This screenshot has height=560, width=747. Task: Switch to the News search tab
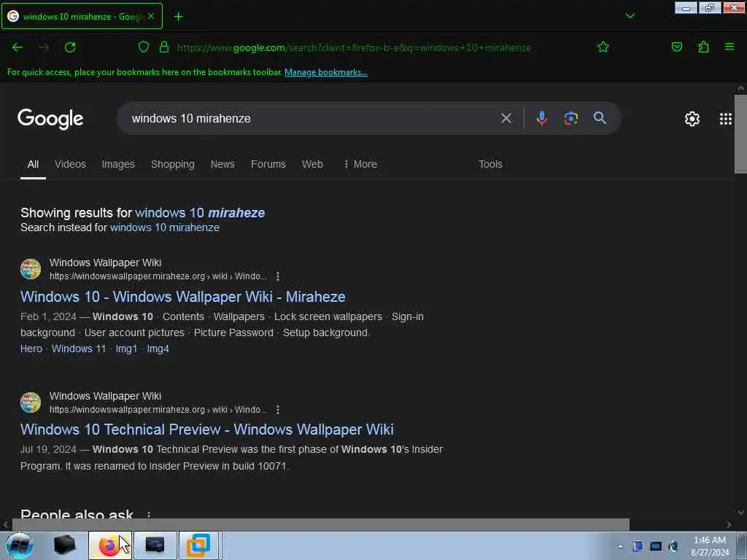click(x=222, y=164)
